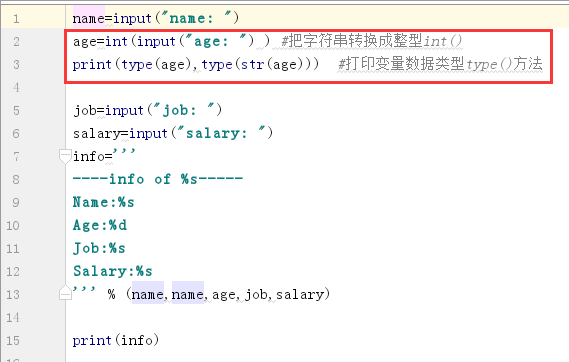Select line number 11 in the gutter

click(x=13, y=248)
